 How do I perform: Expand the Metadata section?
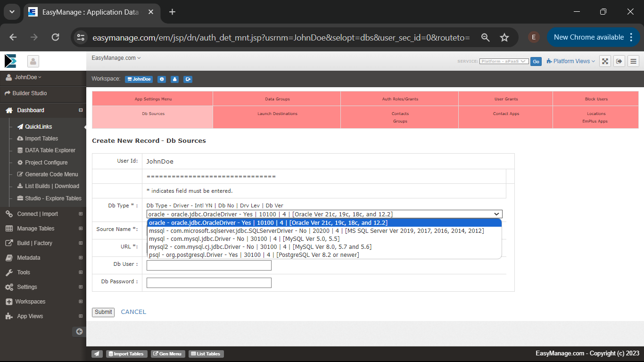coord(81,258)
